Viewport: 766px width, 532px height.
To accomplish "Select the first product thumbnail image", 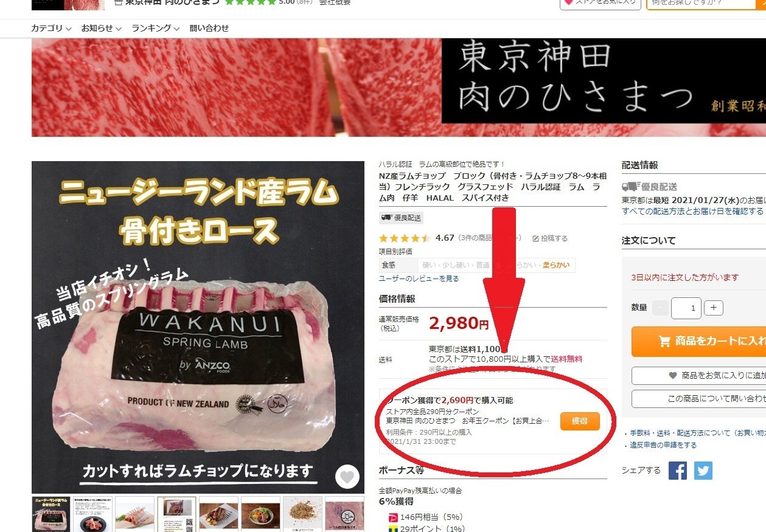I will point(50,514).
